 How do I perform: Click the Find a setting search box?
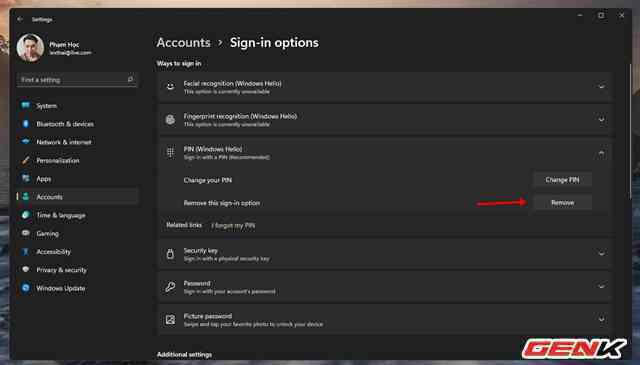click(x=77, y=80)
